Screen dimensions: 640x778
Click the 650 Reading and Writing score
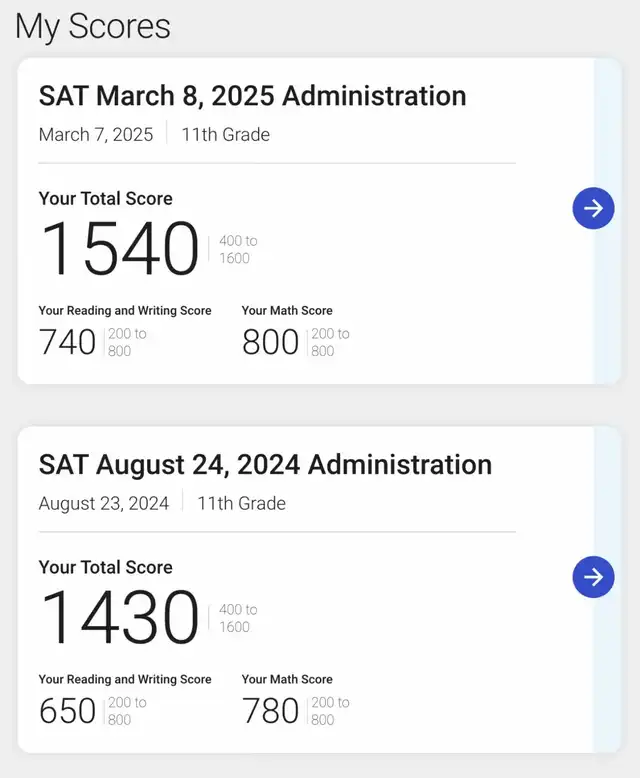tap(67, 711)
